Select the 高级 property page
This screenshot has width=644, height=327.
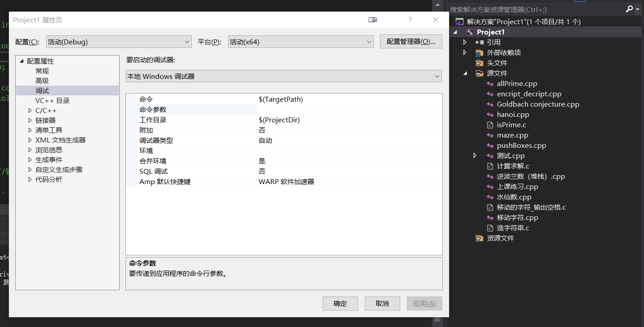point(42,81)
